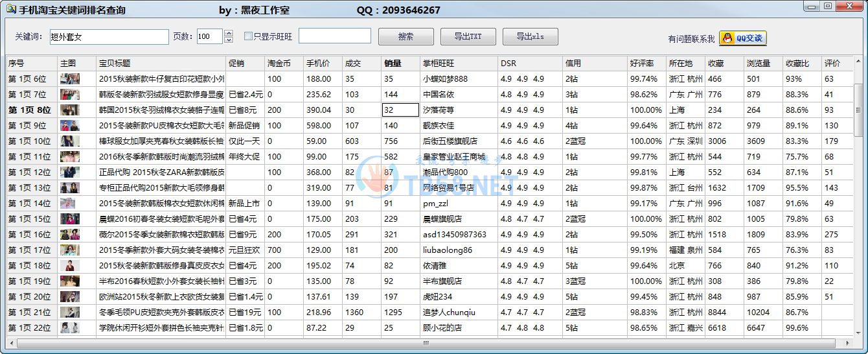Screen dimensions: 868x354
Task: Click the 宝贝标题 column header
Action: [161, 64]
